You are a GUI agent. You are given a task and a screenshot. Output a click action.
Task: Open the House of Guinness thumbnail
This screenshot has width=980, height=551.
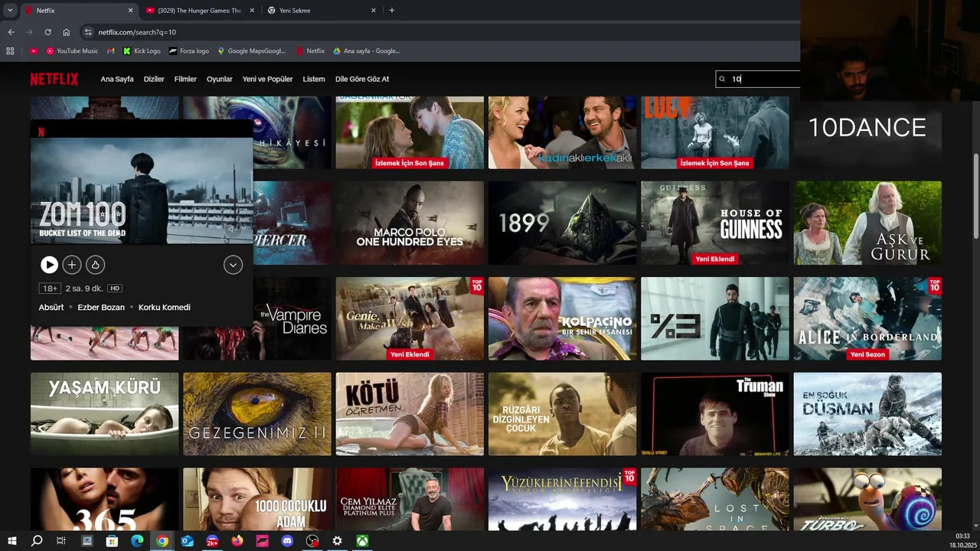coord(714,223)
